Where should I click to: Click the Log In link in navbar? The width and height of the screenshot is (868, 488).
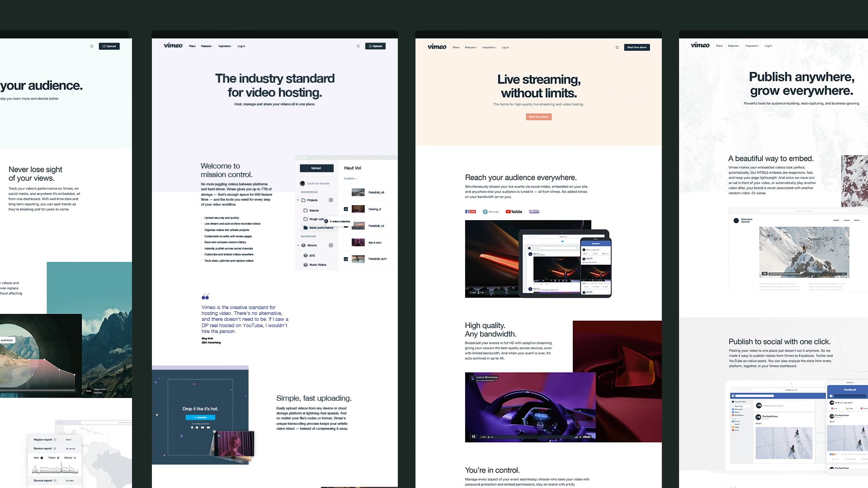point(240,46)
